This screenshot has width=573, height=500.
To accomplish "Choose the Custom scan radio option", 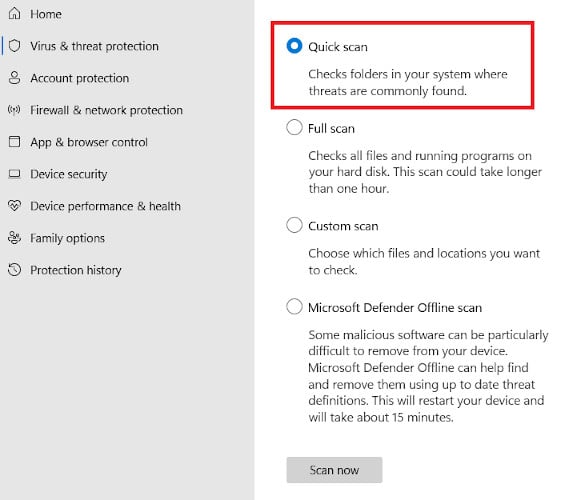I will pos(294,225).
